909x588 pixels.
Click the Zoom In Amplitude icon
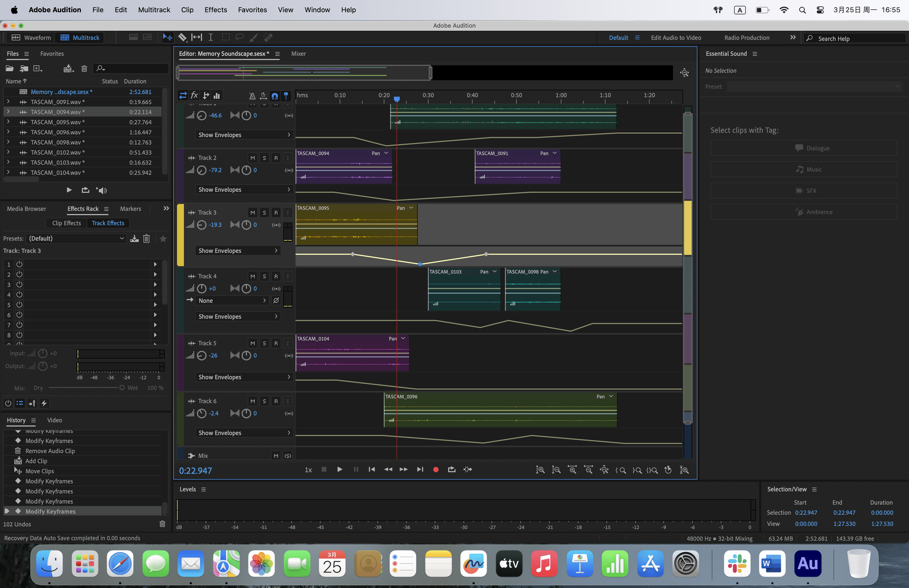(x=540, y=470)
